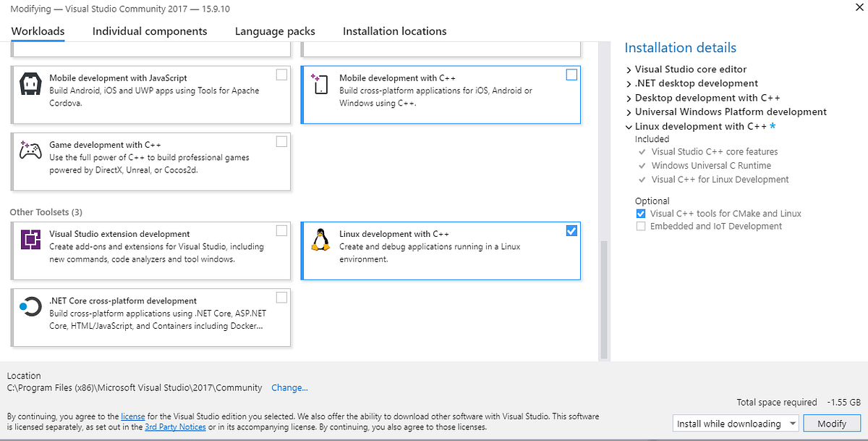
Task: Check the Embedded and IoT Development option
Action: (640, 226)
